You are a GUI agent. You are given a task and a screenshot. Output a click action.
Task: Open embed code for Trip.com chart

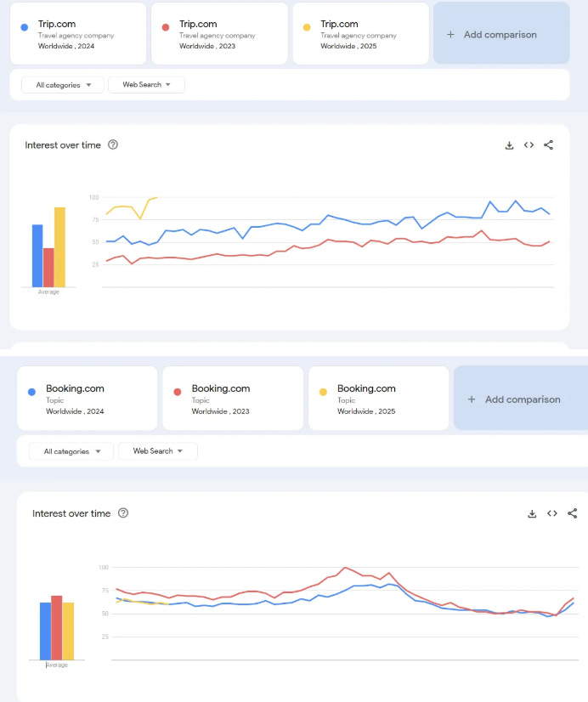click(x=529, y=144)
